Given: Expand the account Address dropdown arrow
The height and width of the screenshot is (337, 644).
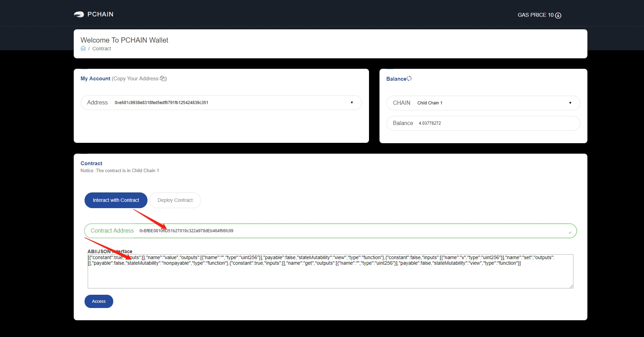Looking at the screenshot, I should [x=352, y=103].
